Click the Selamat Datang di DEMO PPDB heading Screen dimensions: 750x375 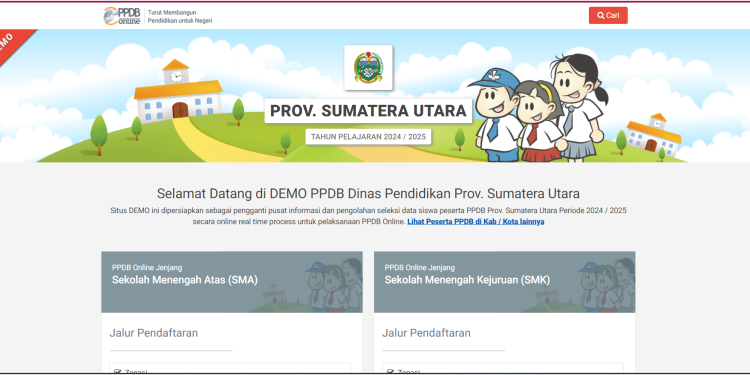(x=368, y=194)
